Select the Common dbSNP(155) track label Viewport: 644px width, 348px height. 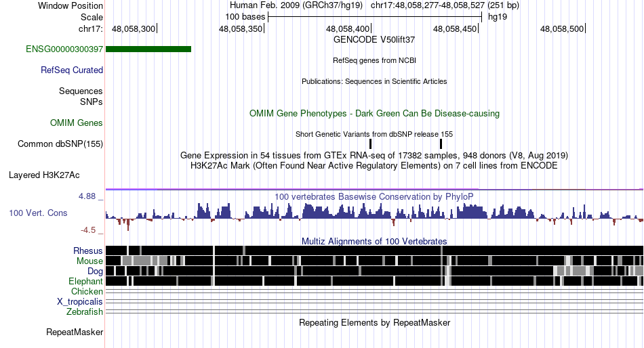60,144
